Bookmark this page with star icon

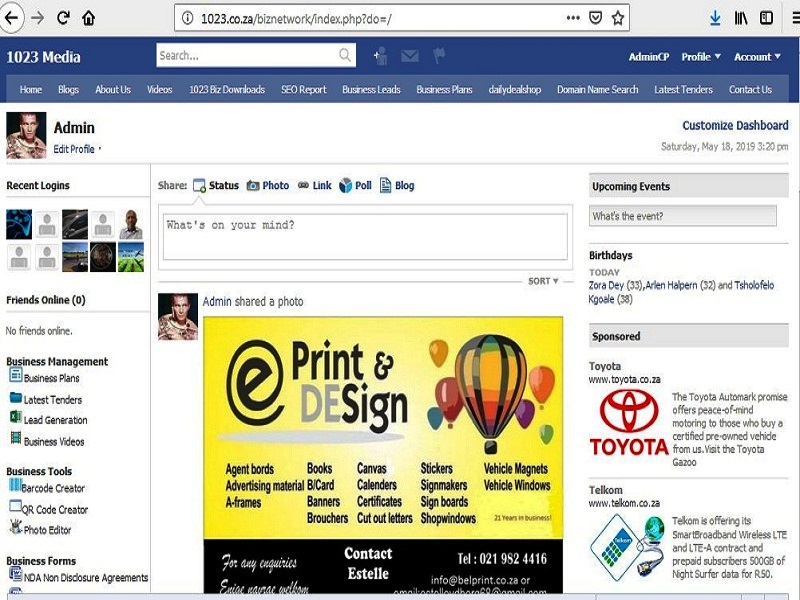click(x=618, y=18)
